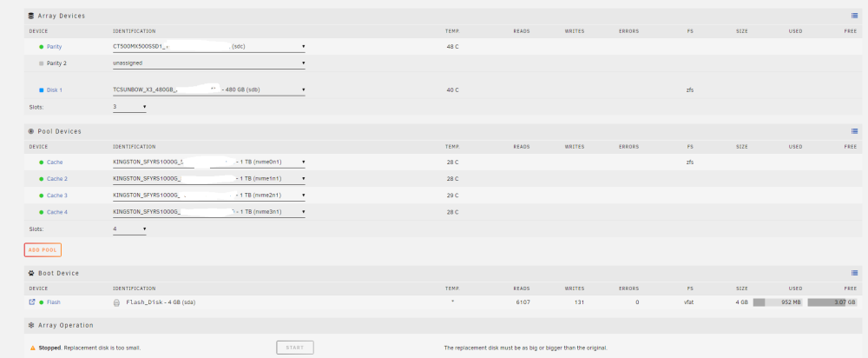868x358 pixels.
Task: Open Cache nvme0n1 device dropdown
Action: click(208, 162)
